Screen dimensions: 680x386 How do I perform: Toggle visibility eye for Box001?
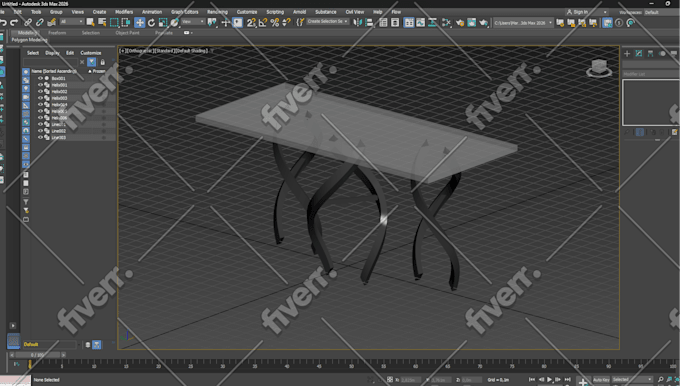[40, 78]
